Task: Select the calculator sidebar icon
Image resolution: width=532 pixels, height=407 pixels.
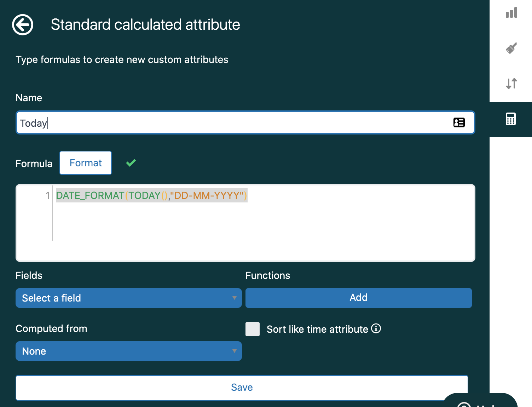Action: pos(511,119)
